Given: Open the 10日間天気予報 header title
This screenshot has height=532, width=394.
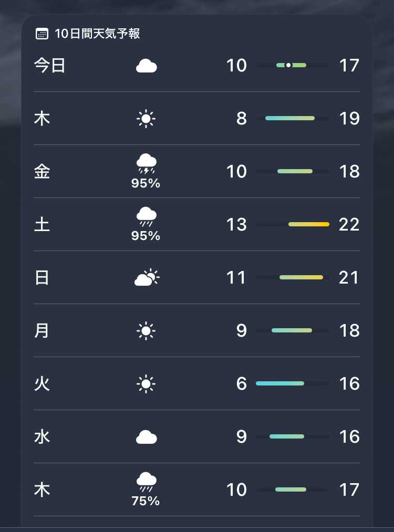Looking at the screenshot, I should tap(97, 34).
